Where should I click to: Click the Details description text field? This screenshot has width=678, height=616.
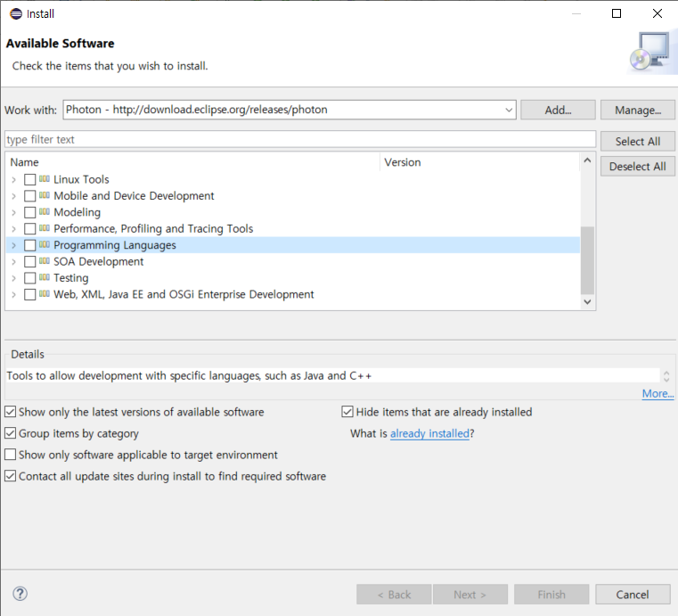pos(333,375)
